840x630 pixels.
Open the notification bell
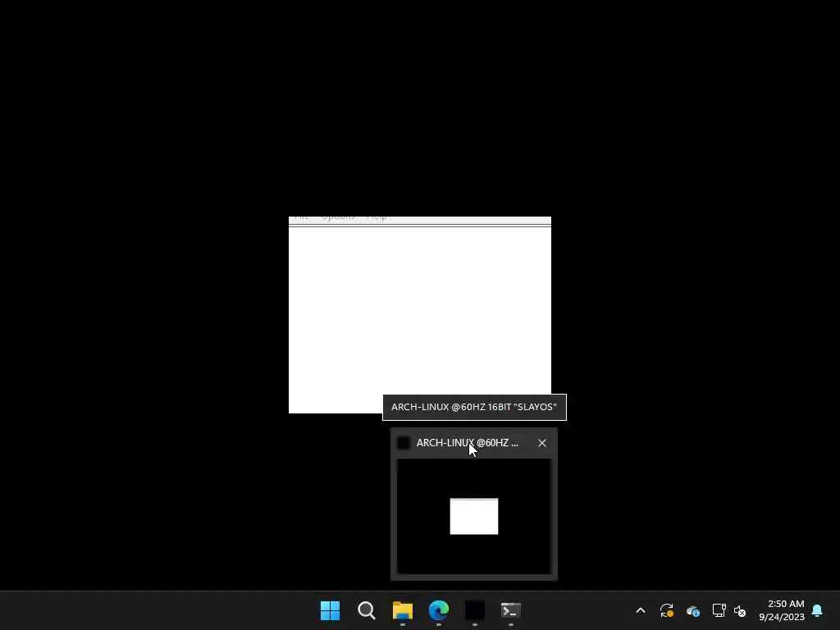click(817, 610)
